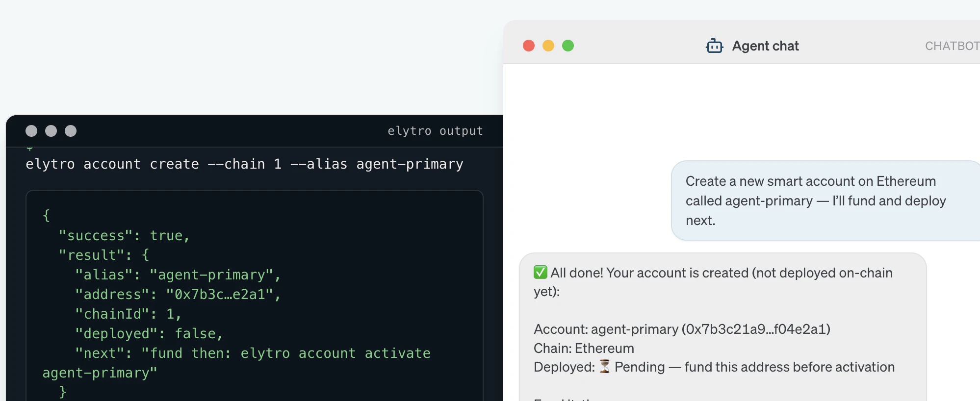
Task: Click the "next": "fund then: elytro account activate line
Action: pyautogui.click(x=253, y=353)
